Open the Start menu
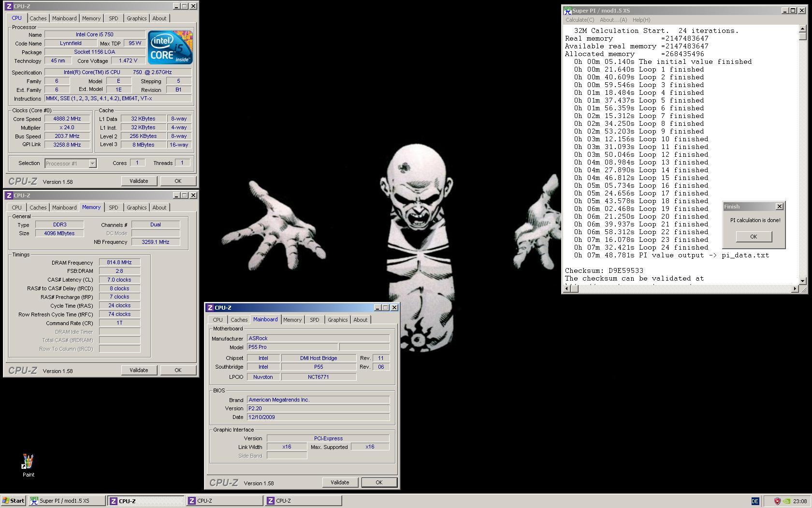Screen dimensions: 812x508 click(x=13, y=501)
